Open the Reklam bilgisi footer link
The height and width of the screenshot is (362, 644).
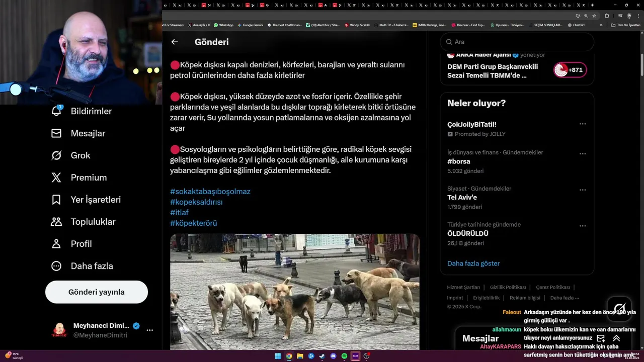(525, 298)
